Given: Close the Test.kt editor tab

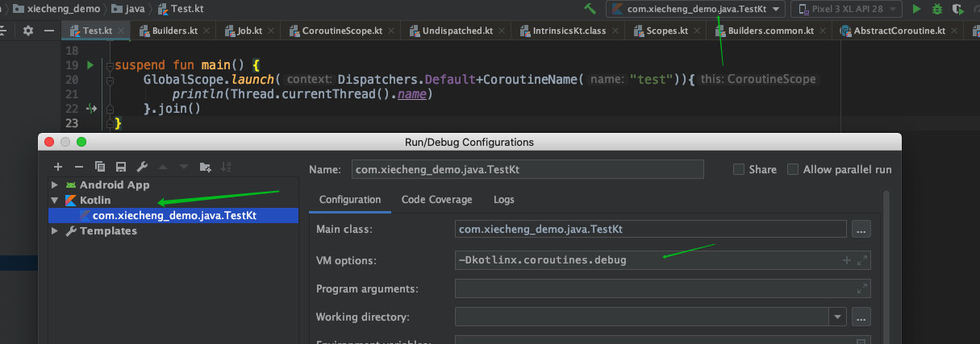Looking at the screenshot, I should [x=123, y=31].
